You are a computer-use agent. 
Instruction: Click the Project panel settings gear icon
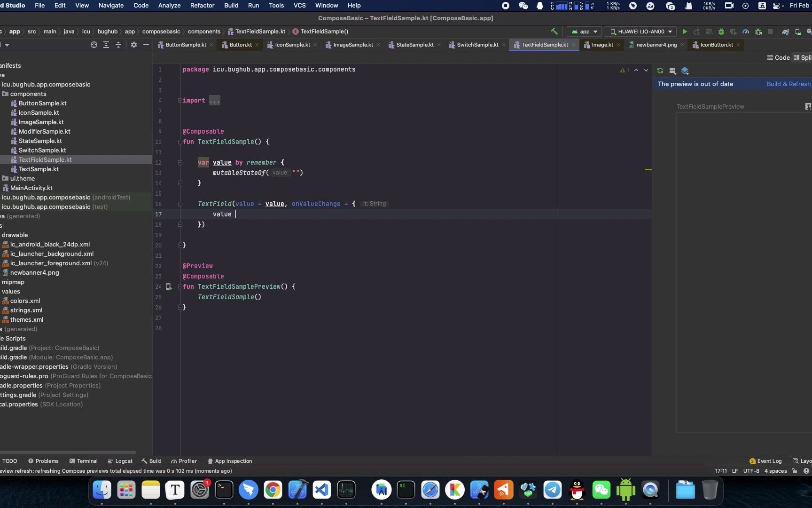134,45
